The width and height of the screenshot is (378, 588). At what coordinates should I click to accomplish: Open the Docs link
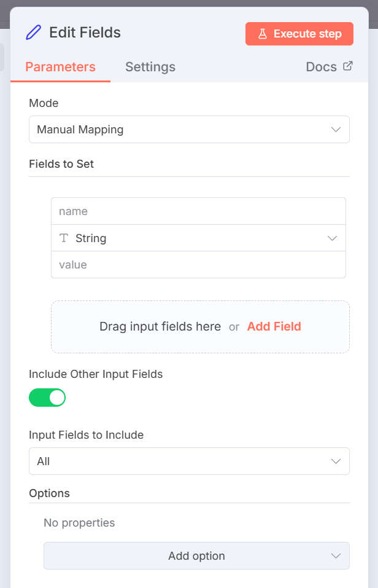(322, 67)
